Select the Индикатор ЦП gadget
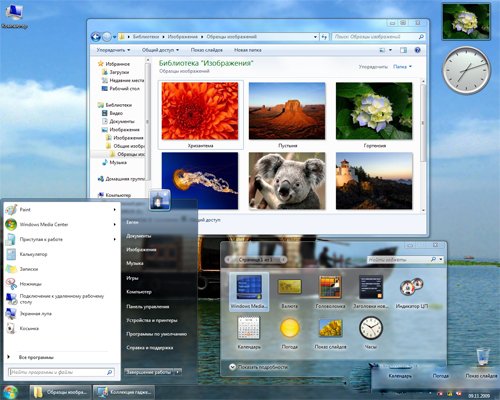 click(x=412, y=292)
